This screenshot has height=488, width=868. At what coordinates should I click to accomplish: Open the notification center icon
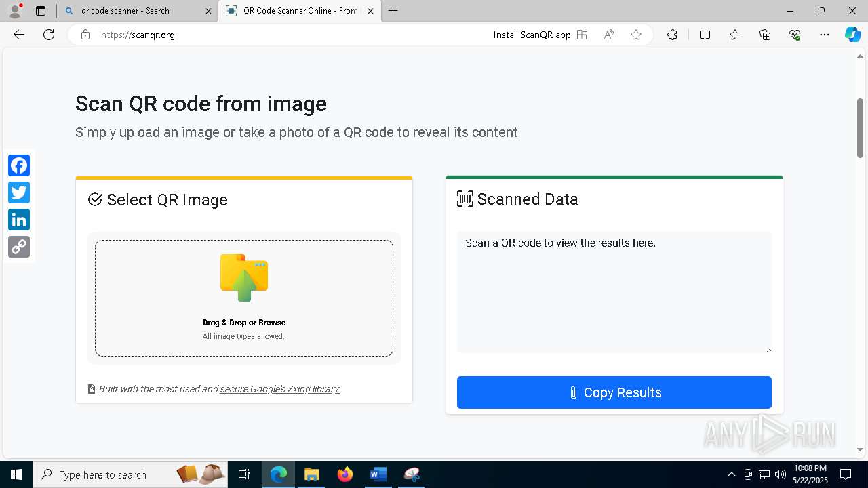[846, 474]
